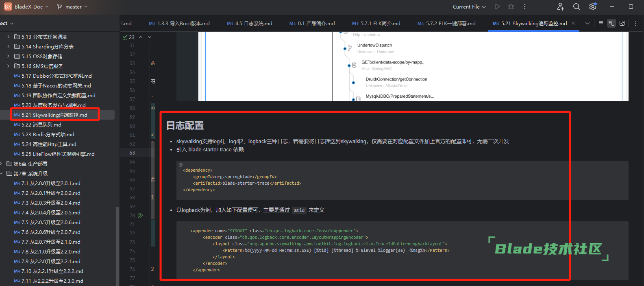
Task: Click the project tree vertical scrollbar
Action: pos(117,247)
